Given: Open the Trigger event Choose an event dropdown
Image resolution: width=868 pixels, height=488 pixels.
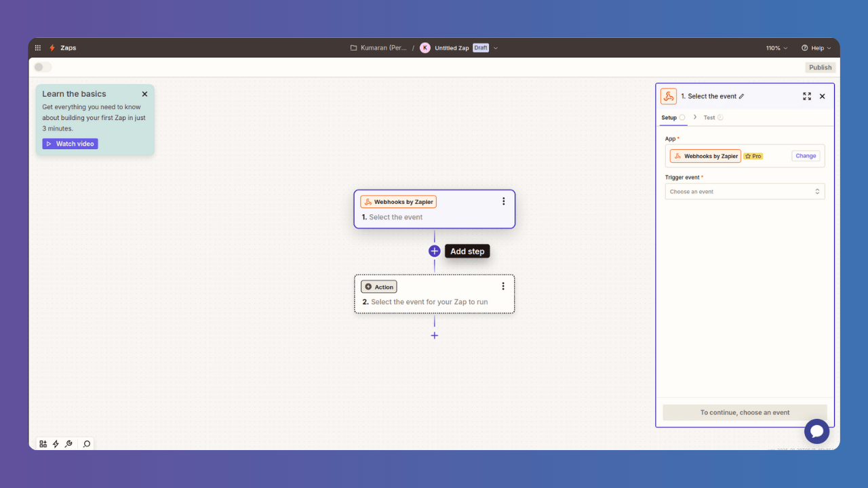Looking at the screenshot, I should coord(745,192).
